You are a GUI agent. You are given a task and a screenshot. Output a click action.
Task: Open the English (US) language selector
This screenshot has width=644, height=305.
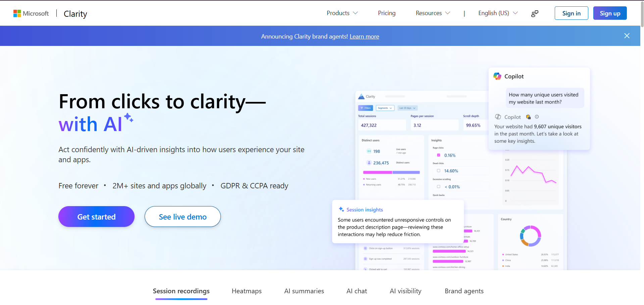point(498,13)
